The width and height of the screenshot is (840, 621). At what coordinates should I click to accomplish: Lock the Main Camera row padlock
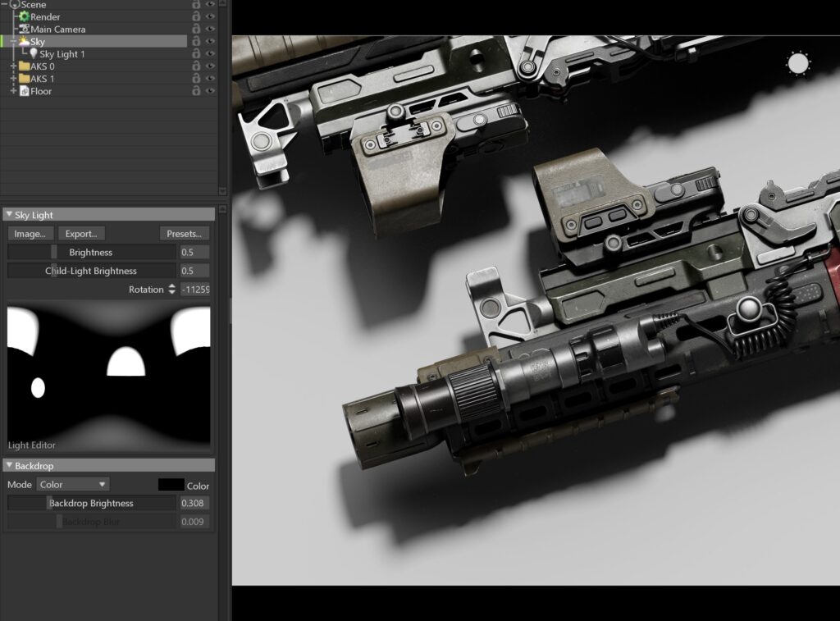(196, 29)
